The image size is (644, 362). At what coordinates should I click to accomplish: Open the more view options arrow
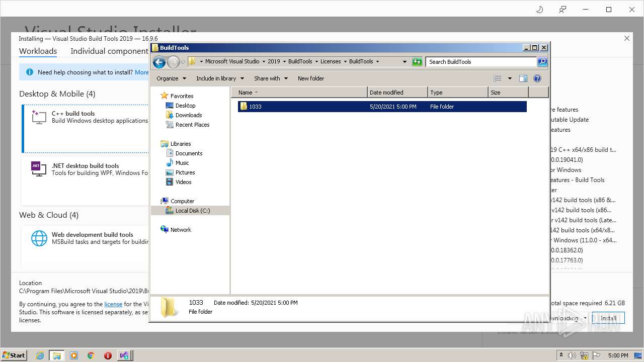coord(510,78)
